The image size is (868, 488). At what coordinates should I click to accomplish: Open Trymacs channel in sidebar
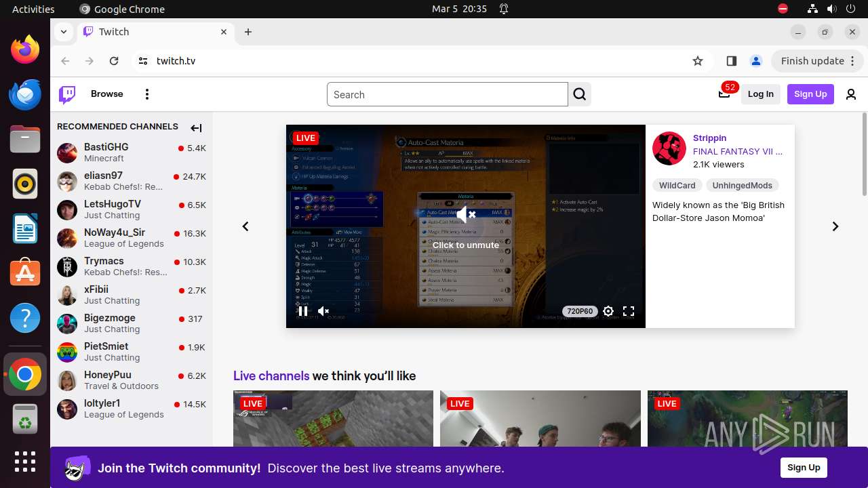point(132,266)
